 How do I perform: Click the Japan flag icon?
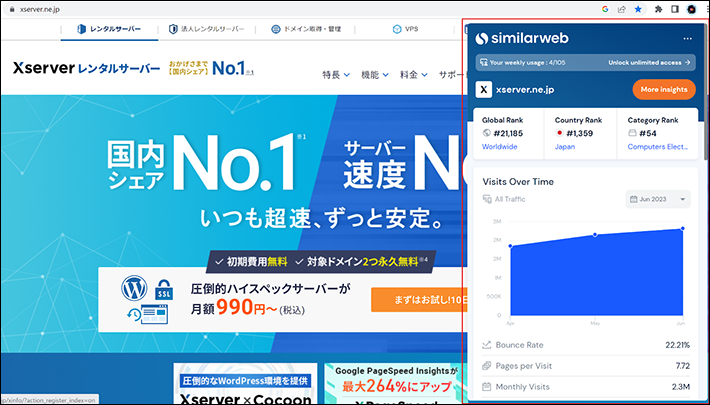(x=559, y=133)
